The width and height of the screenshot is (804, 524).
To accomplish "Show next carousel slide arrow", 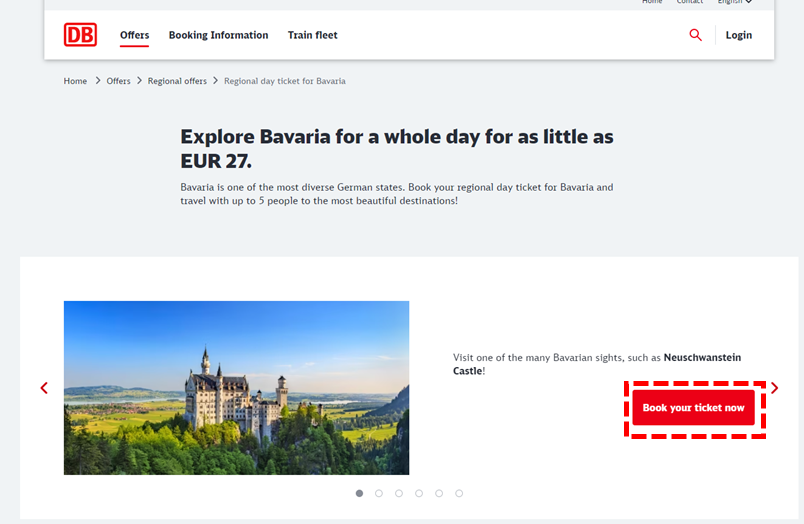I will tap(774, 388).
